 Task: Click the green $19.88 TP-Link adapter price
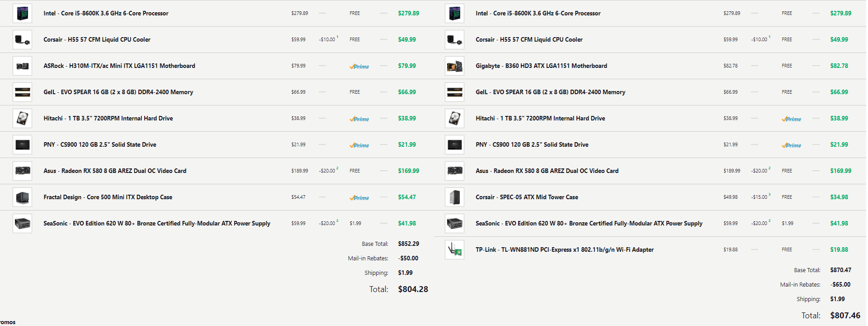click(839, 250)
